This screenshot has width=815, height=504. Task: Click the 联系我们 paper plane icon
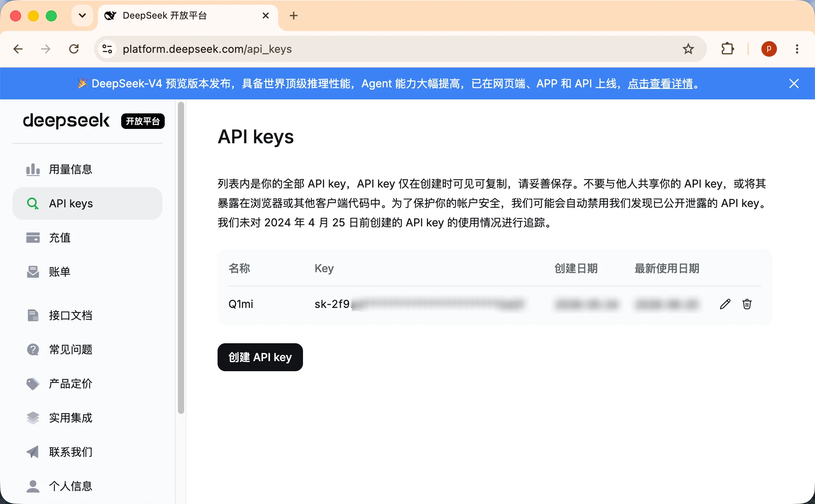pos(33,452)
